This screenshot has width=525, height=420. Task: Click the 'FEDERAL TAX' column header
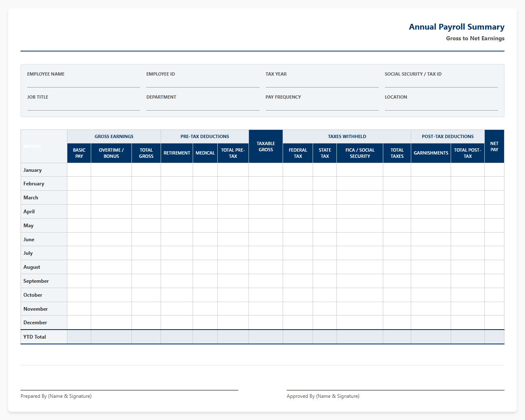pyautogui.click(x=298, y=153)
